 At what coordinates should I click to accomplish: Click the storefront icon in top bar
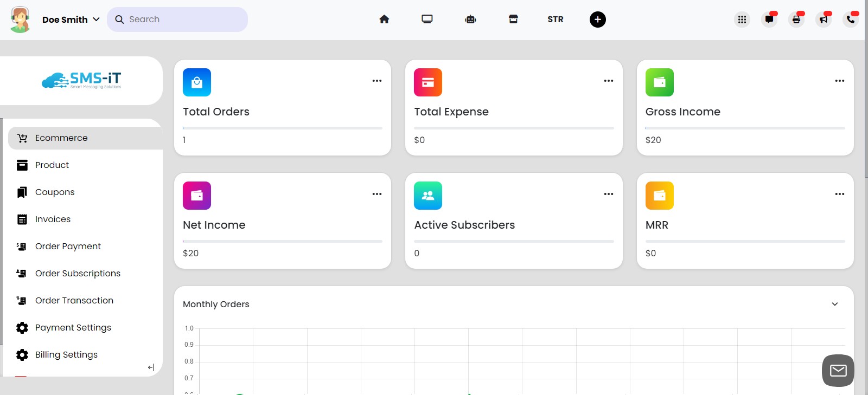tap(513, 20)
